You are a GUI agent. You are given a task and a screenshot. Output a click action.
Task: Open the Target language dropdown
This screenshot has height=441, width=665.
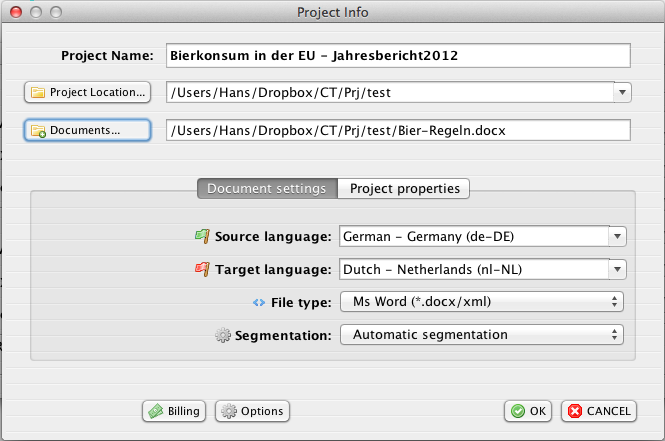(x=617, y=270)
